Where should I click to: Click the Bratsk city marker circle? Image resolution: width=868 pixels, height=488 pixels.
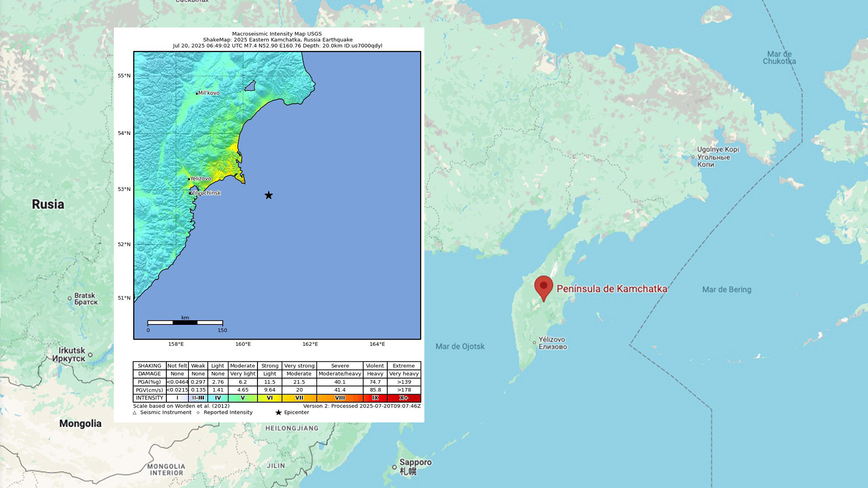click(x=70, y=298)
